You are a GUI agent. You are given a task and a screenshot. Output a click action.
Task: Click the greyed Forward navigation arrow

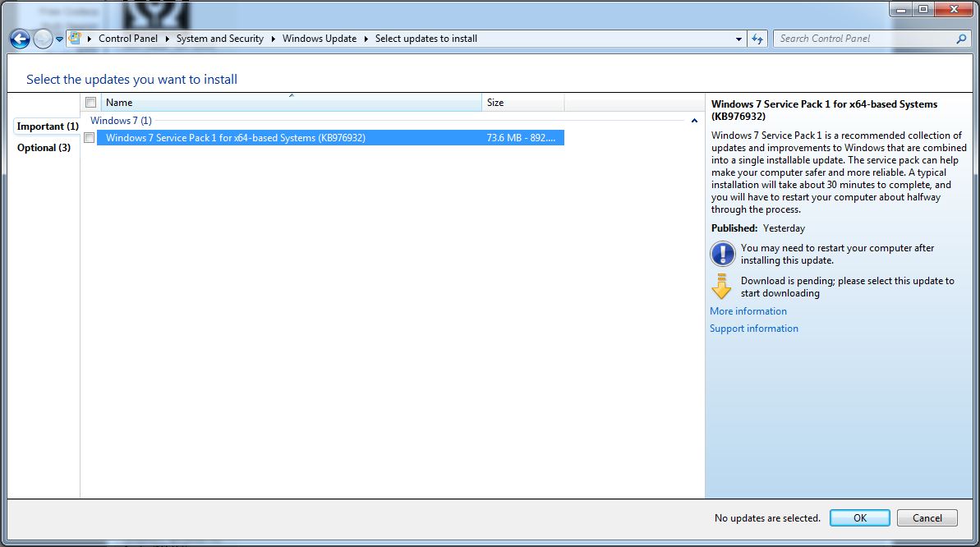pyautogui.click(x=43, y=39)
